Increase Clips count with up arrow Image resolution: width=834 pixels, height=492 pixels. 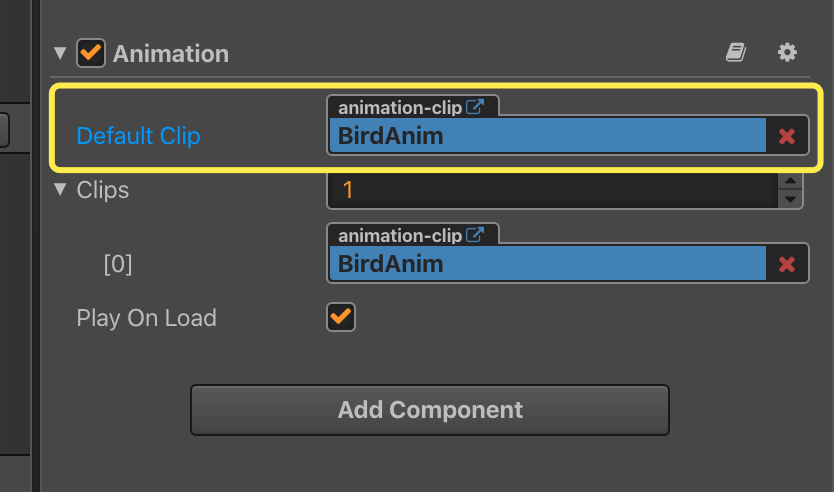click(790, 181)
